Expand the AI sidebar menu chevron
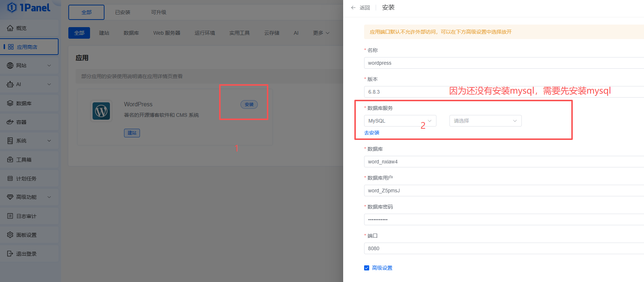Viewport: 644px width, 282px height. click(x=49, y=84)
